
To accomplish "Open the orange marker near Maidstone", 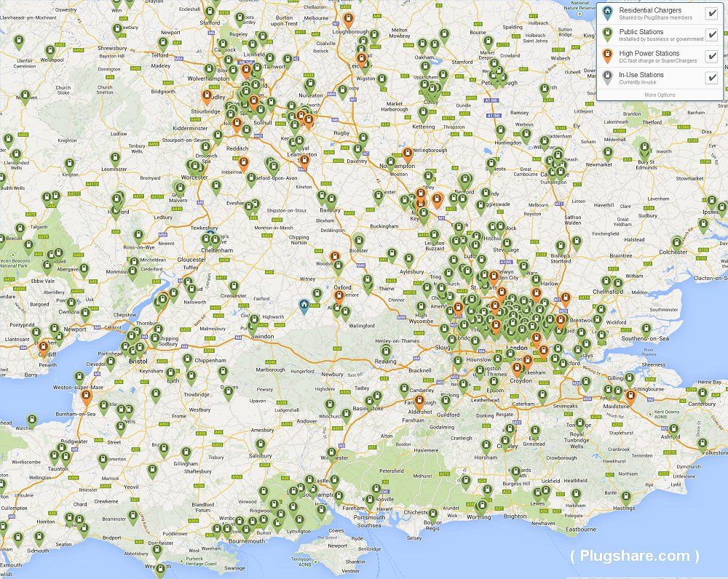I will pos(630,398).
